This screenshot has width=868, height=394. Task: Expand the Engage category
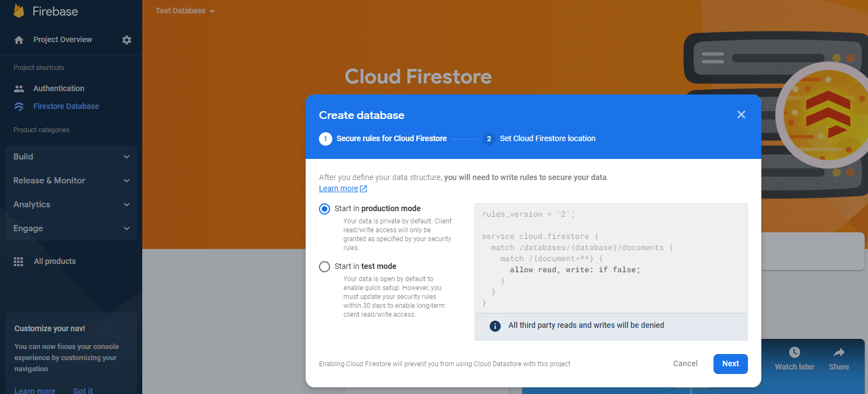pyautogui.click(x=71, y=228)
